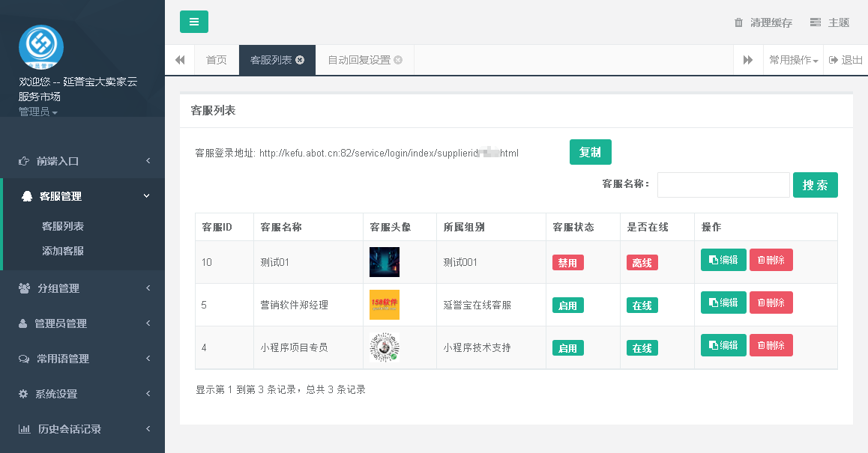This screenshot has height=453, width=868.
Task: Focus the 客服名称 search input field
Action: pos(723,185)
